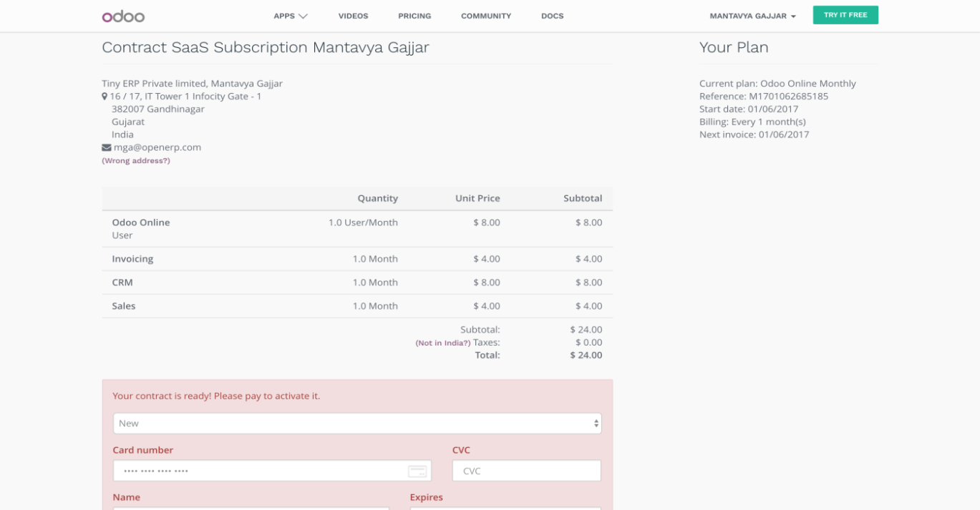Click the Expires field label

coord(427,497)
